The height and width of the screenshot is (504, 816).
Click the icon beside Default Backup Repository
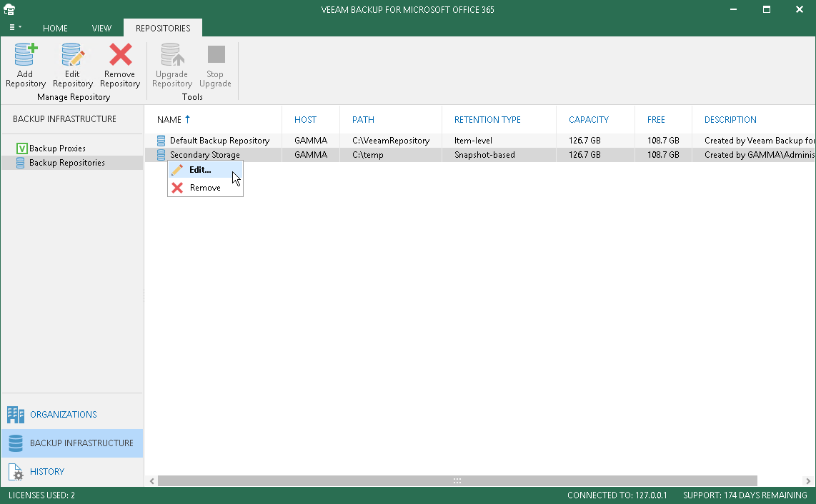(x=161, y=141)
